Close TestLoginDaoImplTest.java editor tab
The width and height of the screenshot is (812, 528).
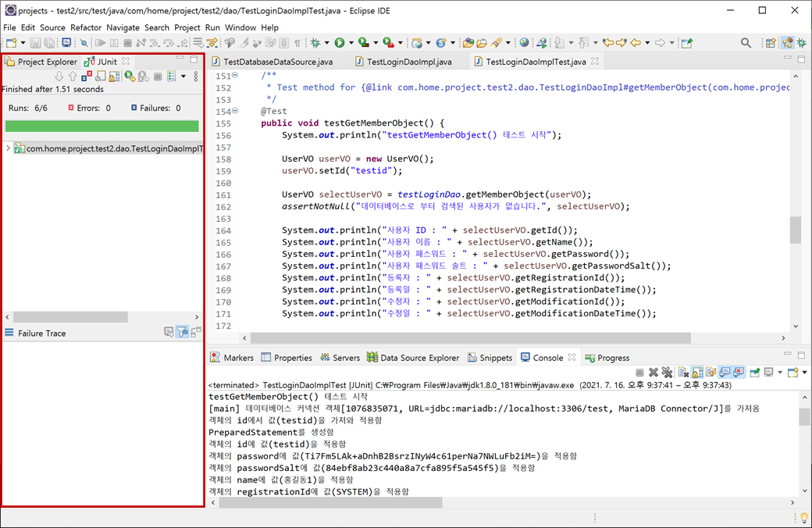point(595,61)
